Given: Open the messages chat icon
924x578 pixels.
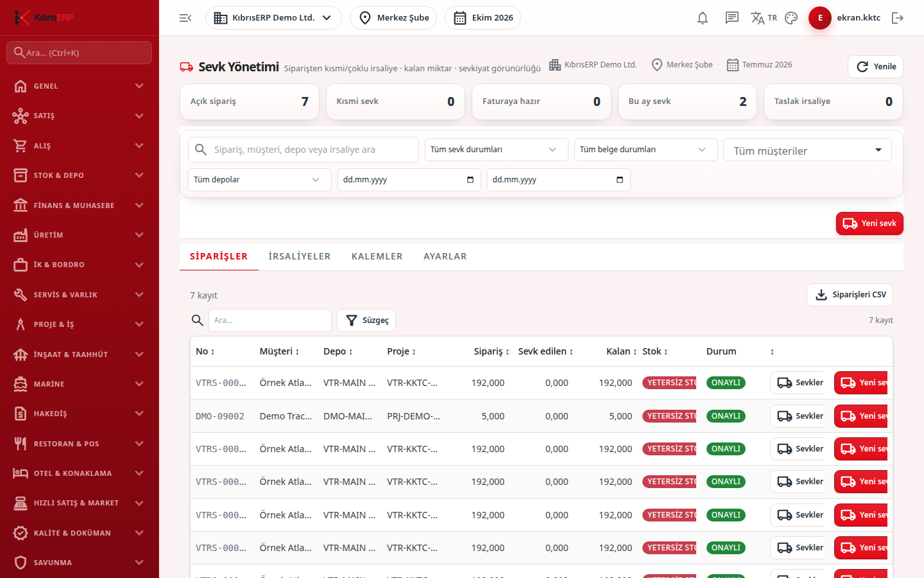Looking at the screenshot, I should 732,18.
